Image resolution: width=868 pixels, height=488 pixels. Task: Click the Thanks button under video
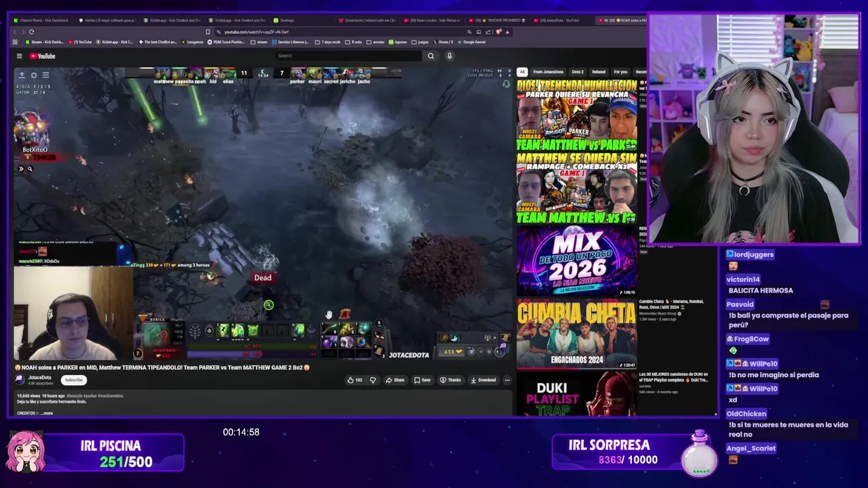(450, 380)
